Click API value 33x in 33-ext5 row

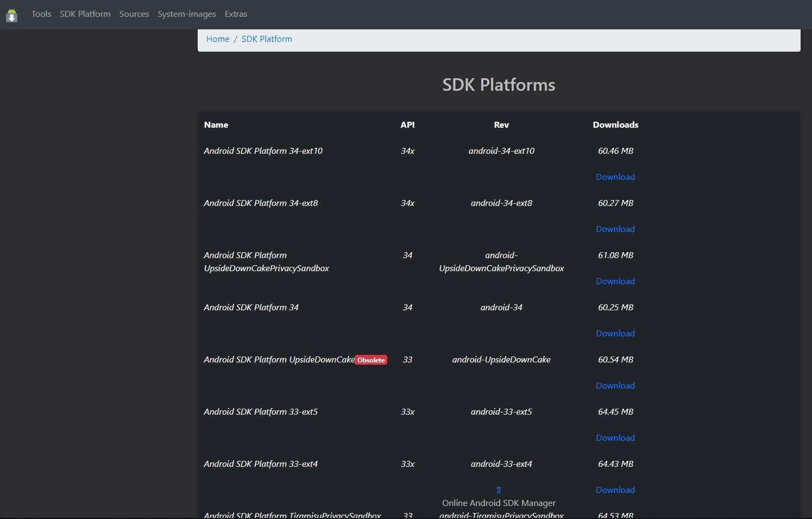407,412
